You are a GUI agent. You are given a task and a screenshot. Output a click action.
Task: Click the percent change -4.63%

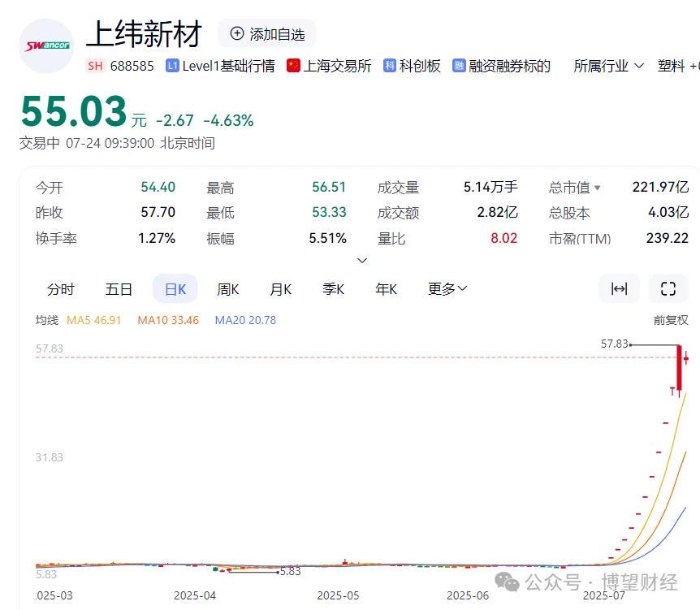click(228, 120)
